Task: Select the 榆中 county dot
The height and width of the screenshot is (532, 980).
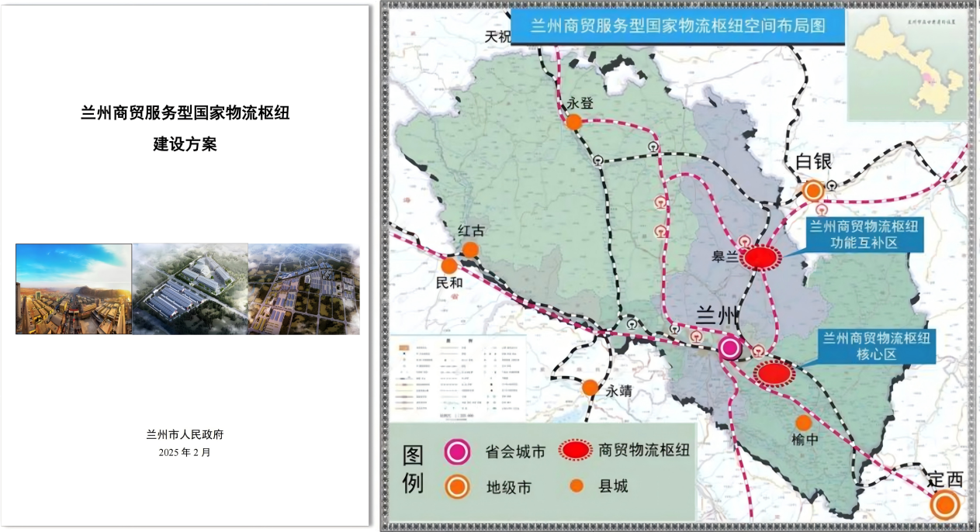Action: (x=804, y=423)
